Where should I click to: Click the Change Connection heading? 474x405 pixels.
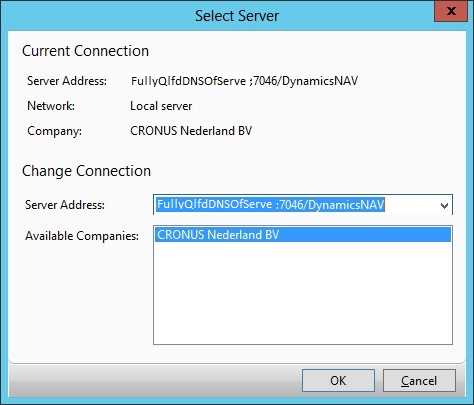click(x=86, y=171)
